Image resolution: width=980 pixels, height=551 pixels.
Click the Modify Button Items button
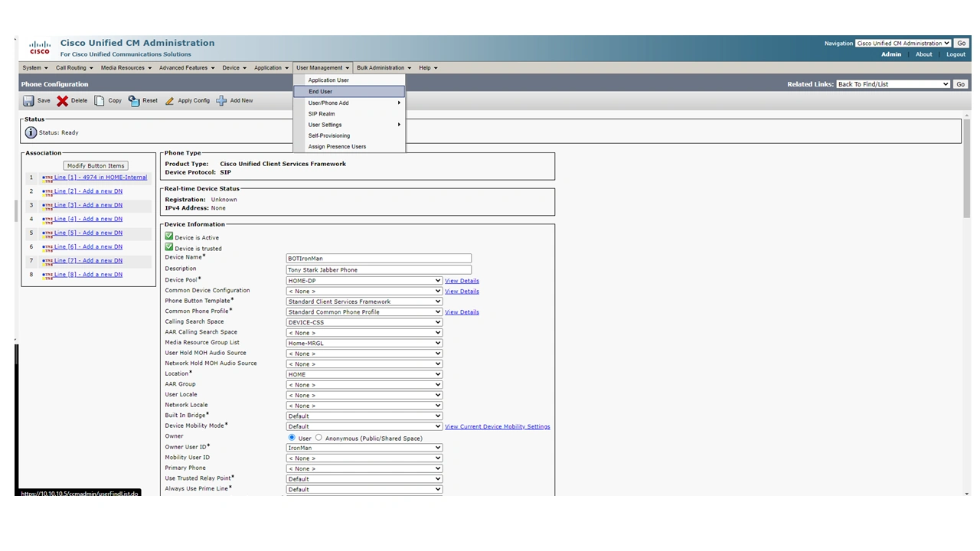96,166
